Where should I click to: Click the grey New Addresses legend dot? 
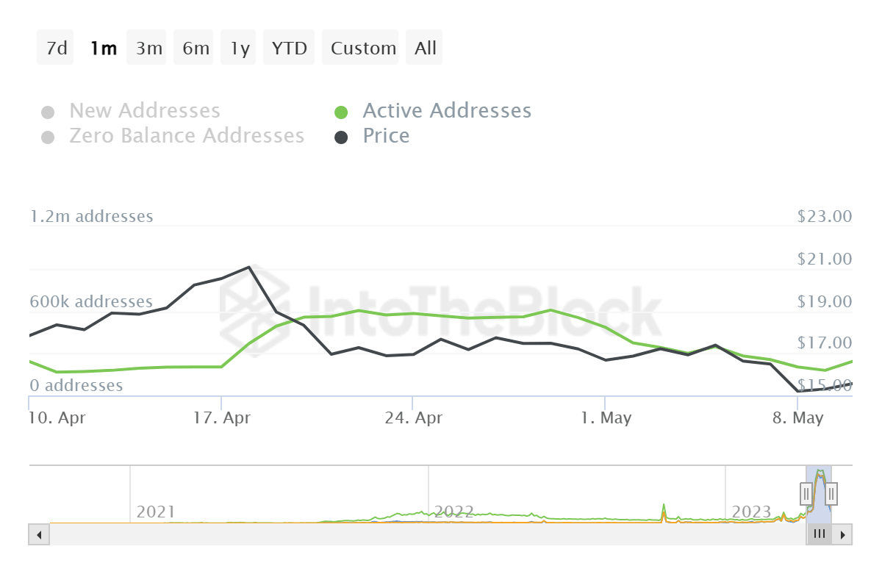[x=48, y=112]
